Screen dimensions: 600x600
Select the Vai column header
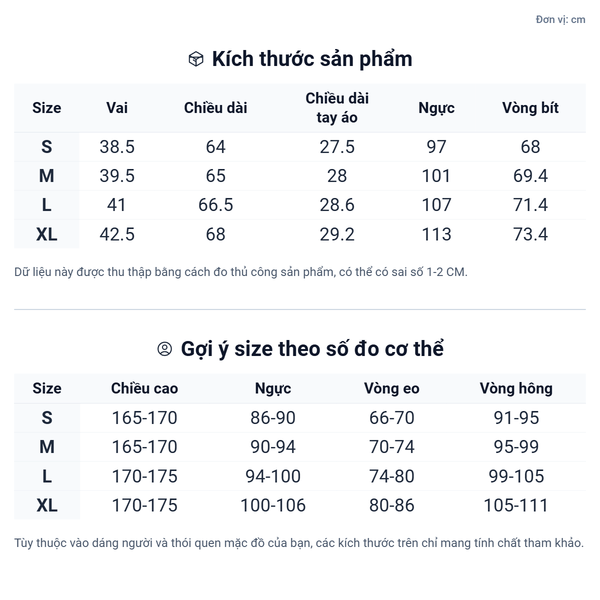tap(117, 108)
